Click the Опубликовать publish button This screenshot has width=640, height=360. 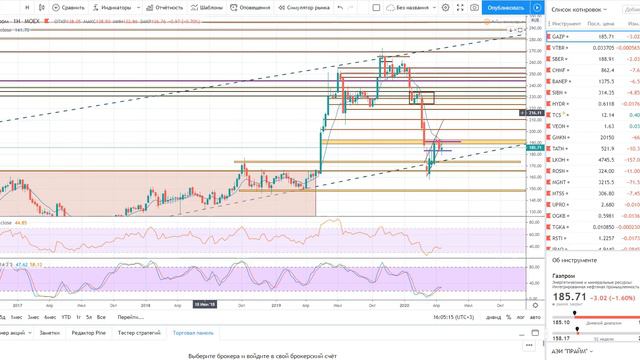point(506,7)
